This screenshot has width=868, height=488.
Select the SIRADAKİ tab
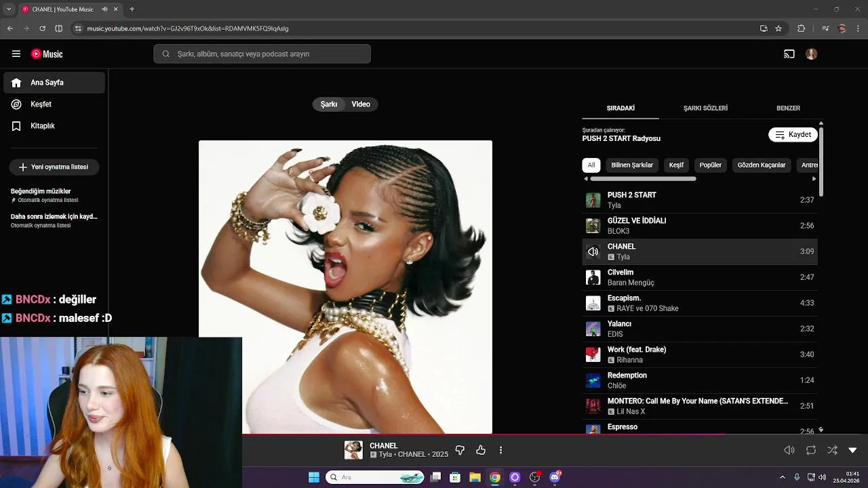[620, 108]
